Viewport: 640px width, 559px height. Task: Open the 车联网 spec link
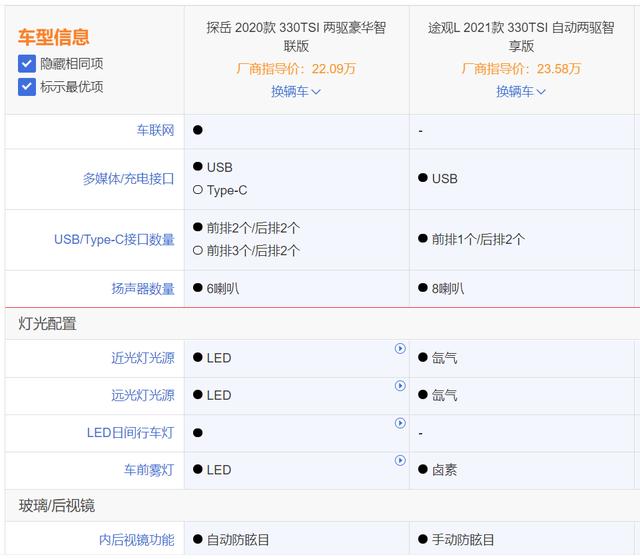tap(155, 130)
